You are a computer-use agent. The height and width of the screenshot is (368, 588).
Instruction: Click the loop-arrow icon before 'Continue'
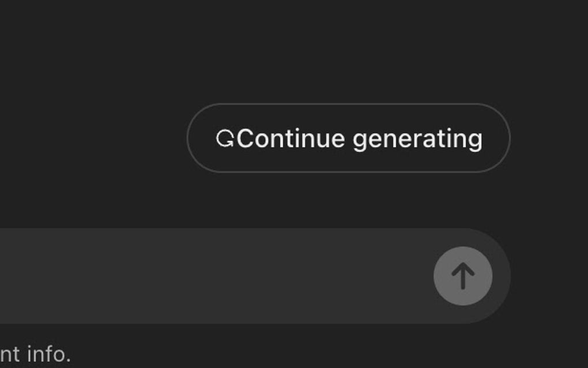pyautogui.click(x=225, y=139)
